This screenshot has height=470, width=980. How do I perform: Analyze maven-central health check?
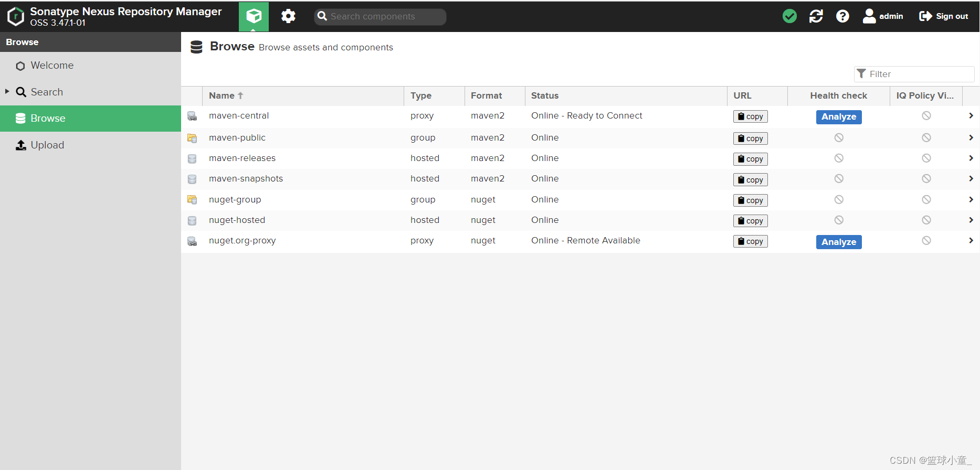pyautogui.click(x=839, y=117)
